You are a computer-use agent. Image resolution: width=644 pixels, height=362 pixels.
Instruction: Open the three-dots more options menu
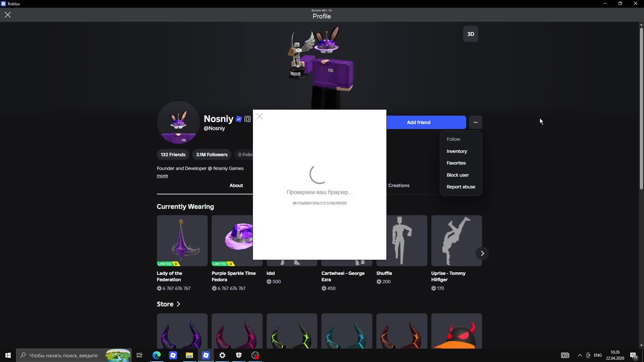475,122
